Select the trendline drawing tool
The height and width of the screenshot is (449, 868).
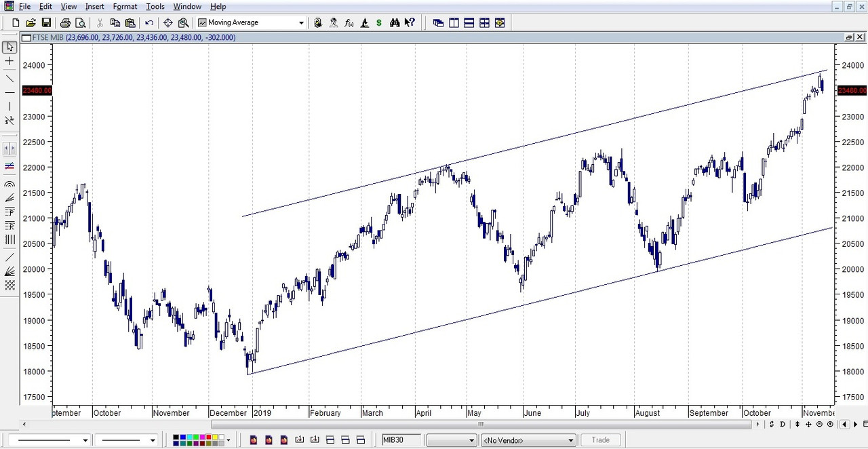tap(9, 79)
